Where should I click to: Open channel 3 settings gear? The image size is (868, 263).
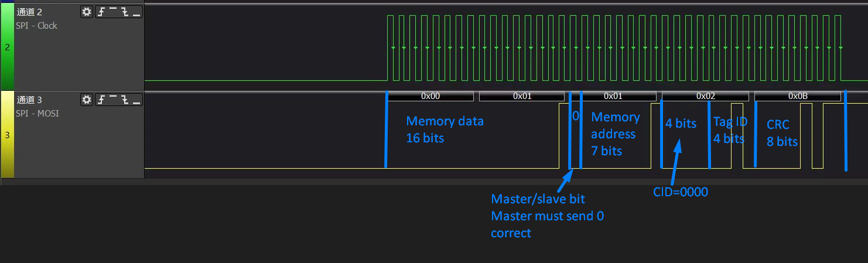87,100
